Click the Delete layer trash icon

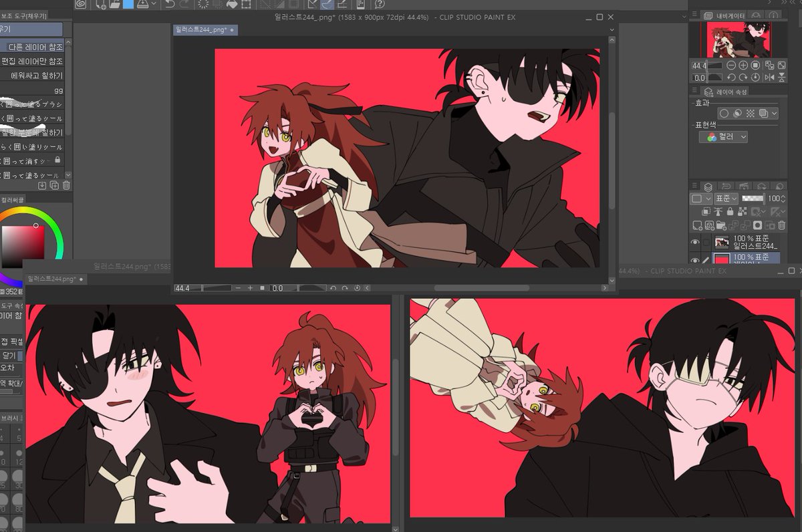[x=782, y=225]
